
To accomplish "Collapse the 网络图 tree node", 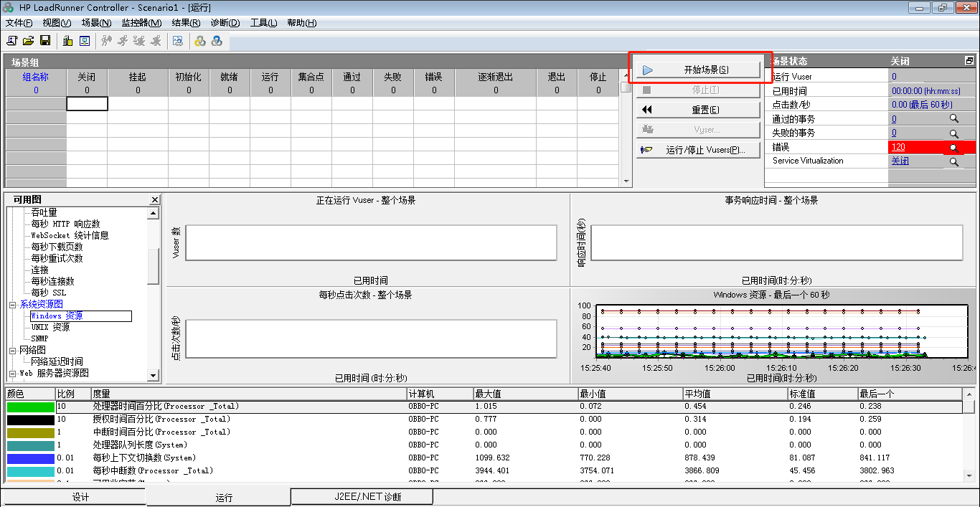I will click(12, 351).
